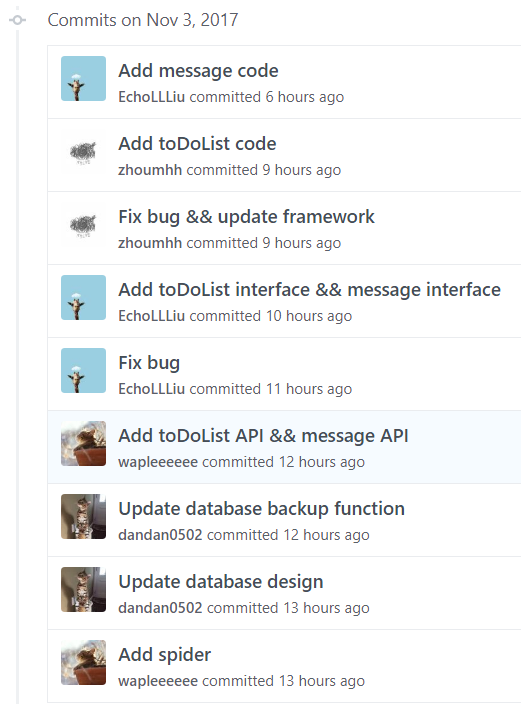
Task: Click EchoLLLiu avatar beside Fix bug commit
Action: click(84, 370)
